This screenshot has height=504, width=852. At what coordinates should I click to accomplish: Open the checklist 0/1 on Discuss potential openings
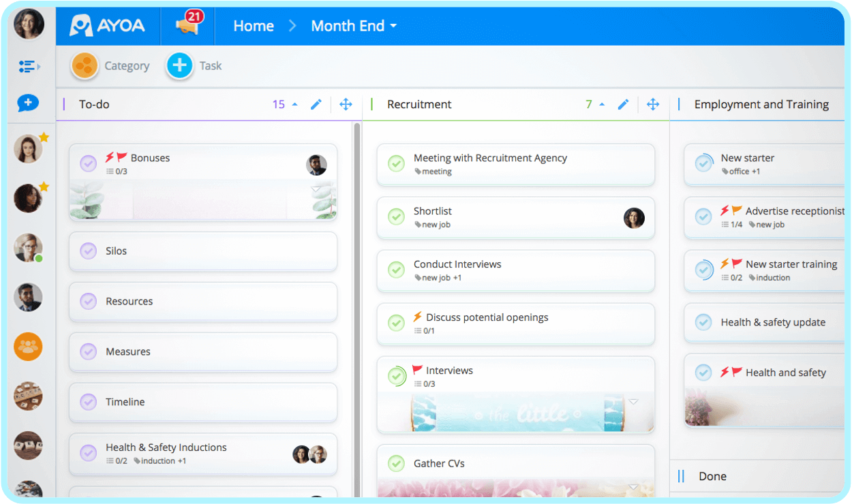click(424, 331)
